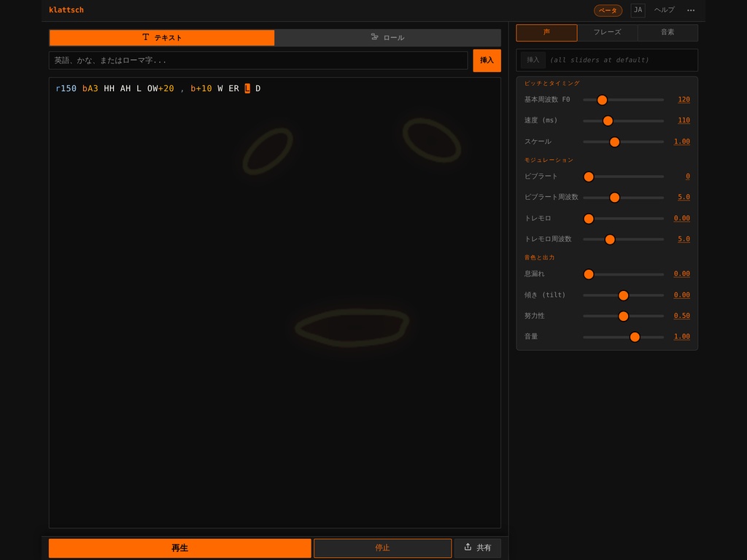
Task: Switch to the ロール tab
Action: [x=387, y=38]
